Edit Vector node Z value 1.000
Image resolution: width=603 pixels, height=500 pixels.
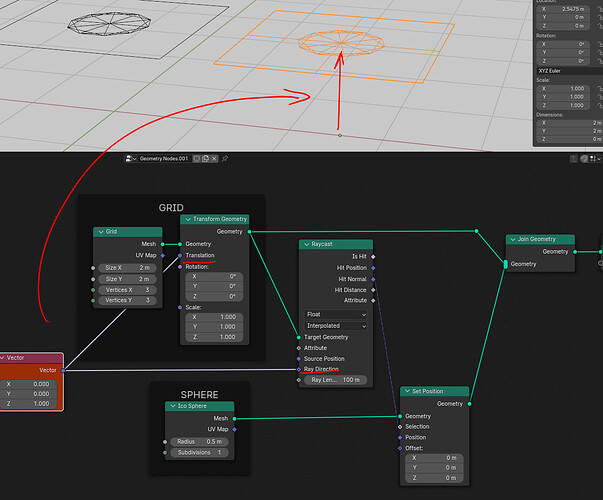click(29, 404)
